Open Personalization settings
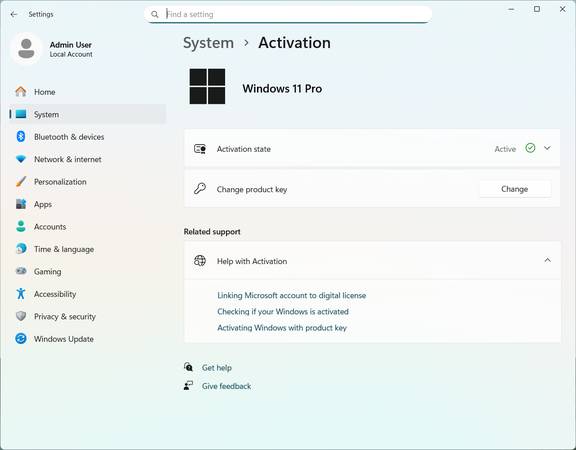Viewport: 576px width, 450px height. (88, 181)
